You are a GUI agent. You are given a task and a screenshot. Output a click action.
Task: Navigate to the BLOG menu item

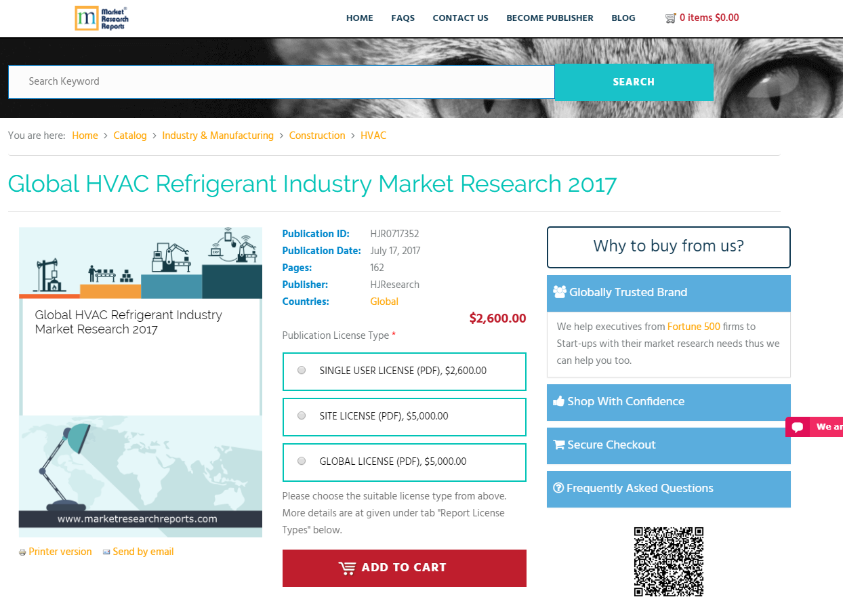(623, 18)
